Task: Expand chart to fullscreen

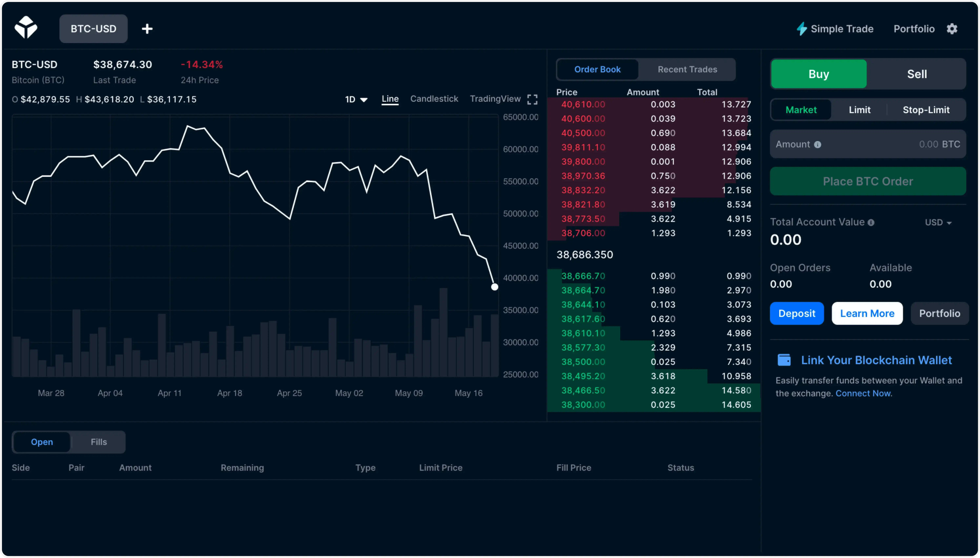Action: 532,99
